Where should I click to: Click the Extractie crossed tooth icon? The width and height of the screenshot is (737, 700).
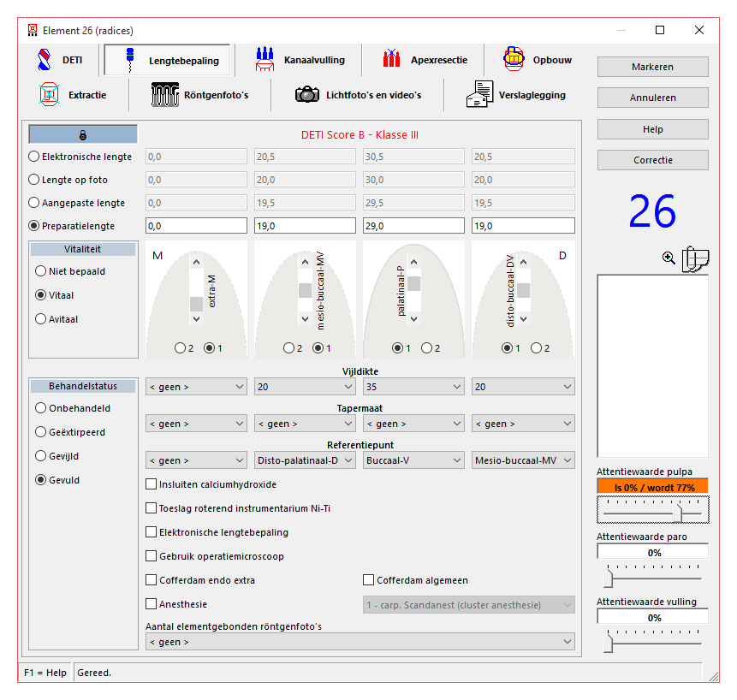click(x=50, y=94)
